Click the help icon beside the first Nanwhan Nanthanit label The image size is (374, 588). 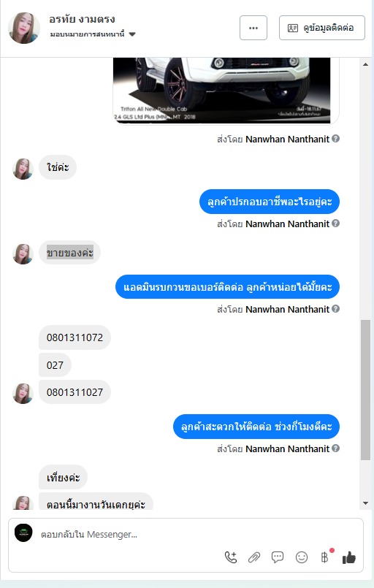coord(336,139)
